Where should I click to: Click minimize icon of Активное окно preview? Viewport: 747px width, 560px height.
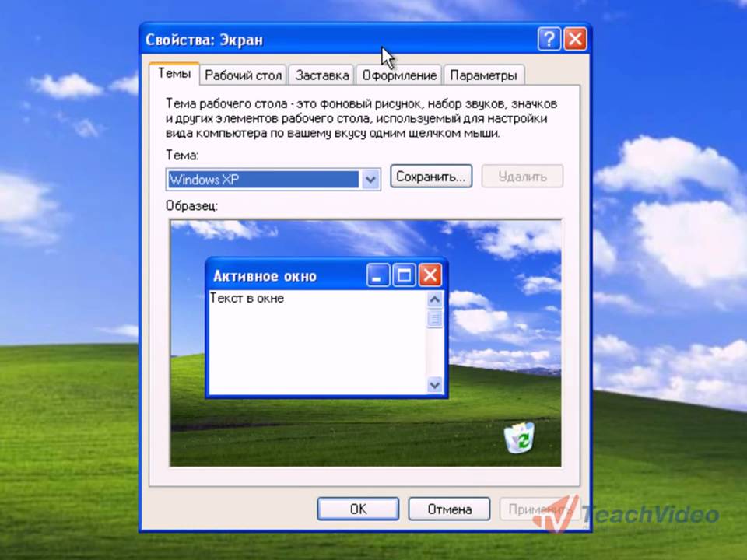378,275
